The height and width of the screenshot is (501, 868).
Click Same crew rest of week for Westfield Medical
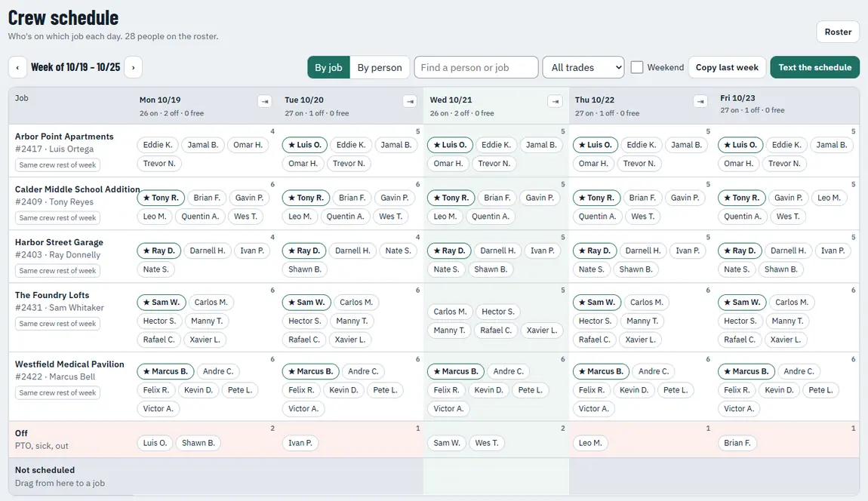click(x=57, y=393)
